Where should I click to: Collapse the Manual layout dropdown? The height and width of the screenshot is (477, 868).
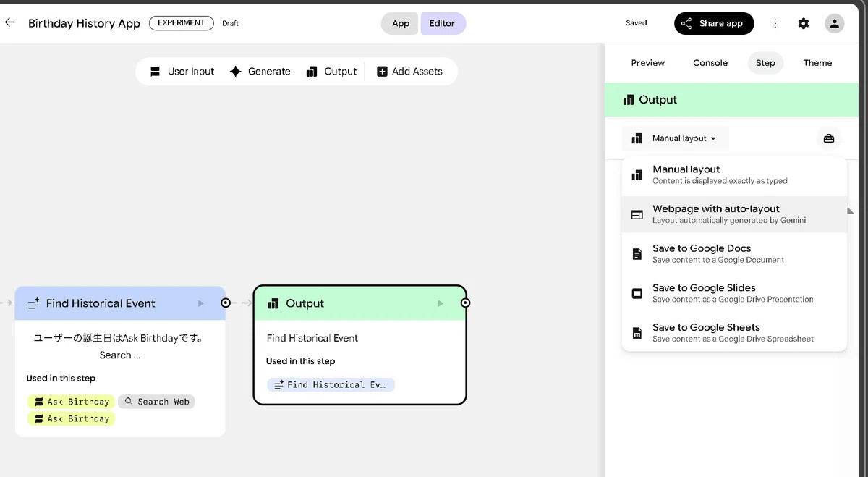pyautogui.click(x=675, y=138)
